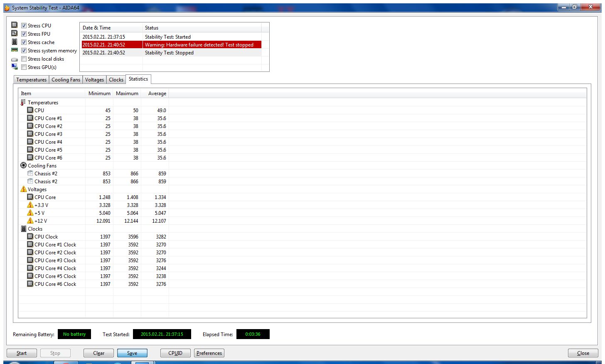This screenshot has height=364, width=605.
Task: Click the FPU icon beside Stress FPU
Action: [x=15, y=33]
